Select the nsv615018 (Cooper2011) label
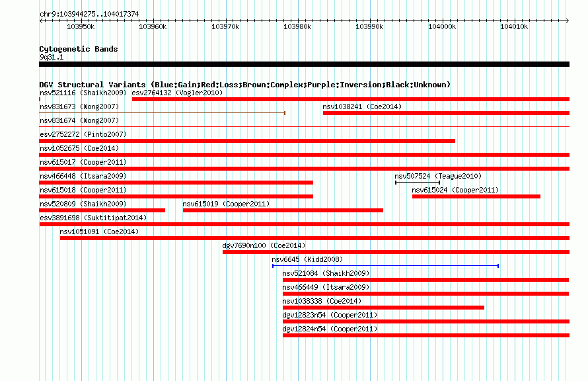588x381 pixels. click(x=83, y=190)
